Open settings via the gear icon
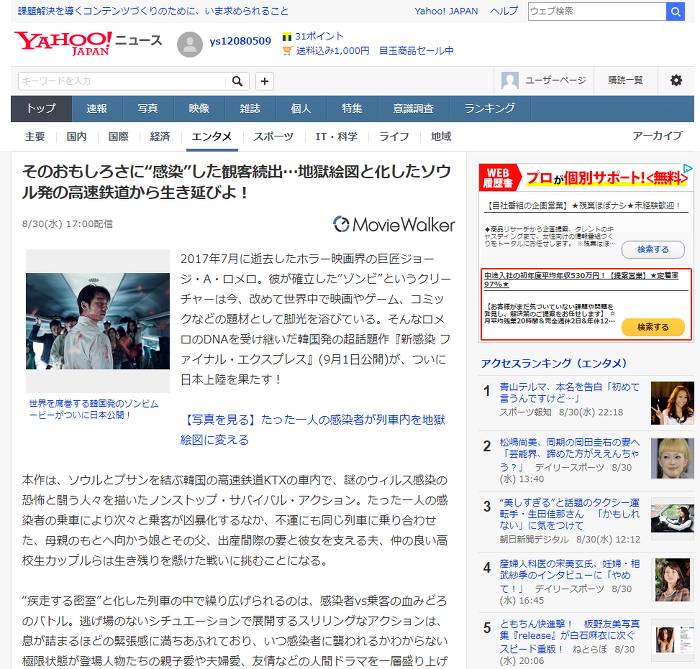Image resolution: width=700 pixels, height=669 pixels. pyautogui.click(x=676, y=80)
